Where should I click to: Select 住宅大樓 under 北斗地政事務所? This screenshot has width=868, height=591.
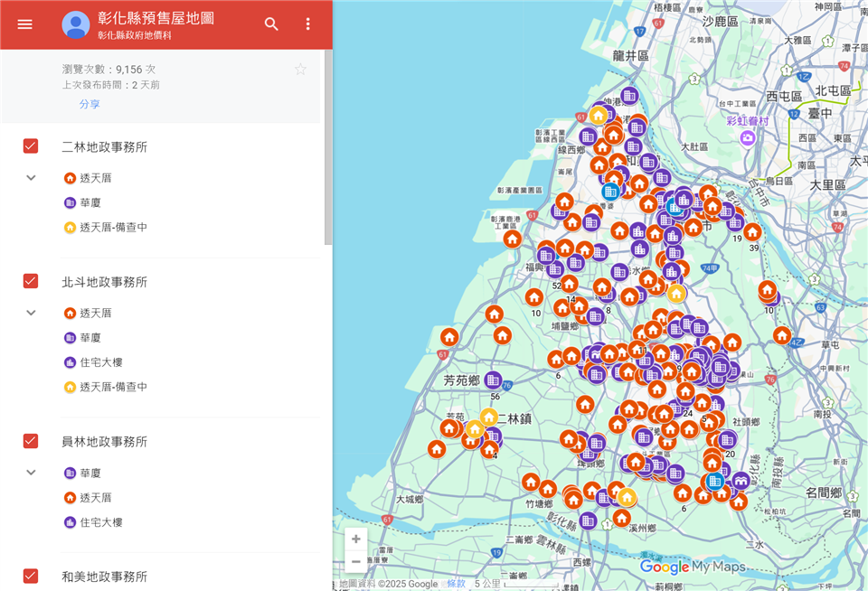100,362
